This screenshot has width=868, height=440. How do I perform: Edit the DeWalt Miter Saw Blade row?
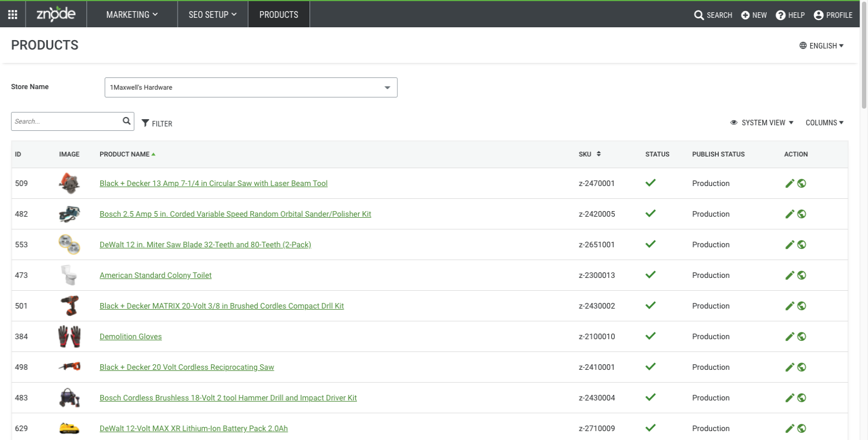click(x=789, y=245)
